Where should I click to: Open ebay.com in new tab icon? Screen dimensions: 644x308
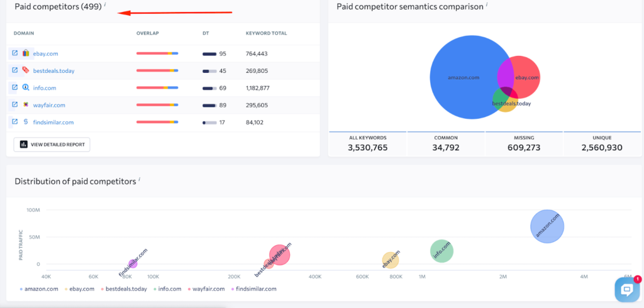tap(15, 53)
